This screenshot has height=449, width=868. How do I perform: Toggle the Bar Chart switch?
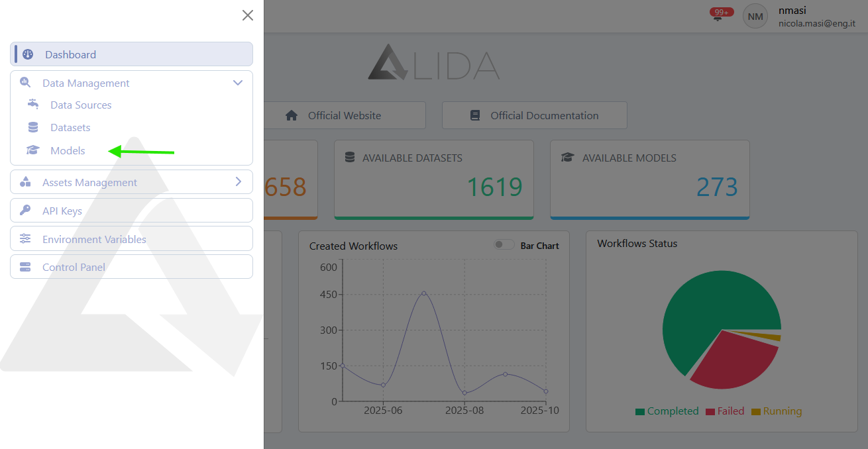point(504,245)
